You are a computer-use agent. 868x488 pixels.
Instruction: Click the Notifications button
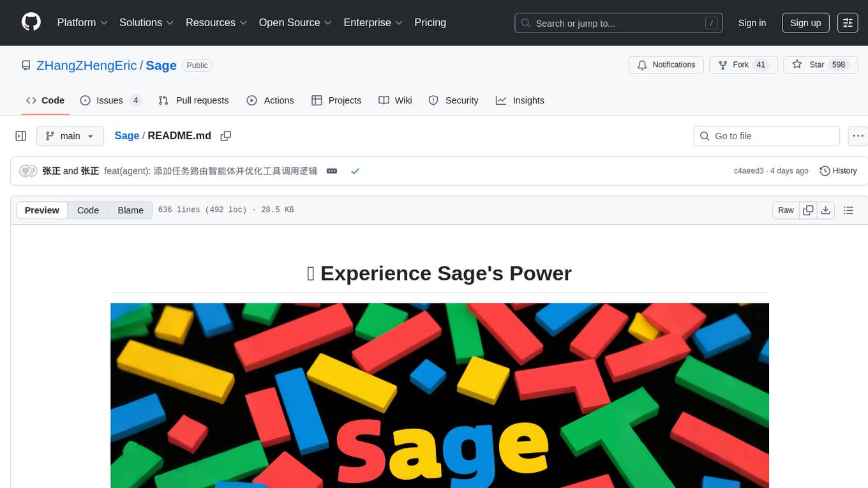[x=666, y=65]
